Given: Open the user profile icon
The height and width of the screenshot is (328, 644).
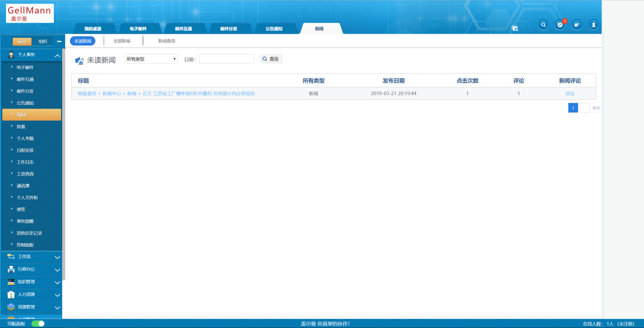Looking at the screenshot, I should point(594,25).
